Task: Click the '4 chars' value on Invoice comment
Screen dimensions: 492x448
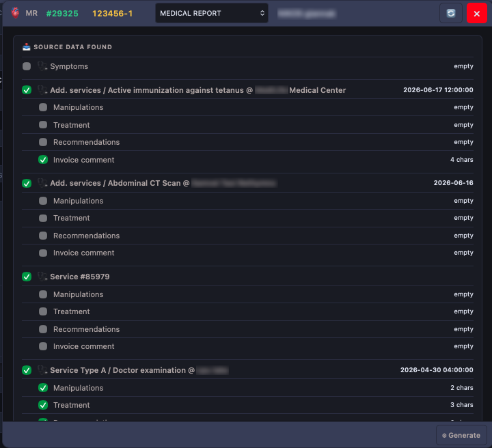Action: (461, 160)
